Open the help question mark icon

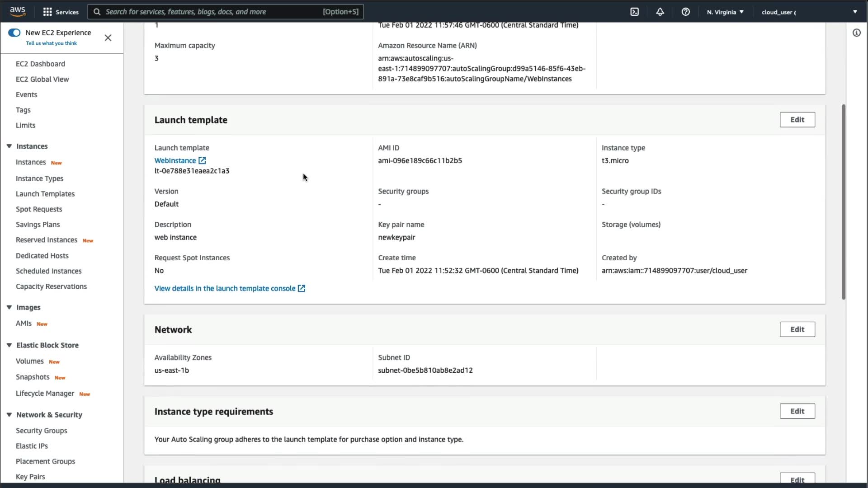click(x=685, y=12)
